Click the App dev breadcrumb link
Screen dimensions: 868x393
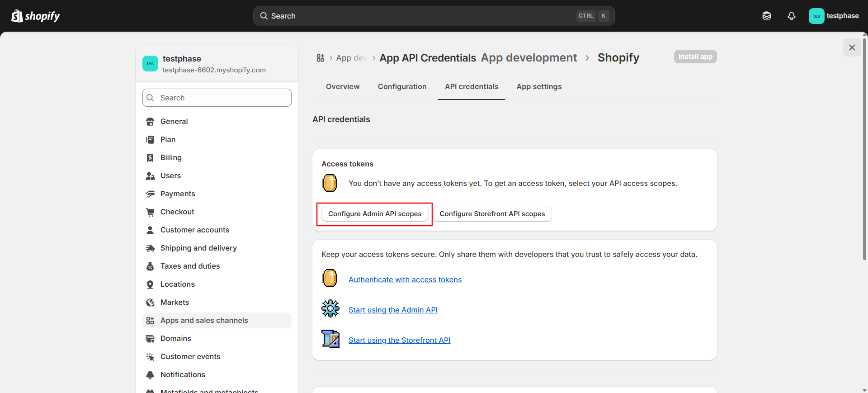351,58
